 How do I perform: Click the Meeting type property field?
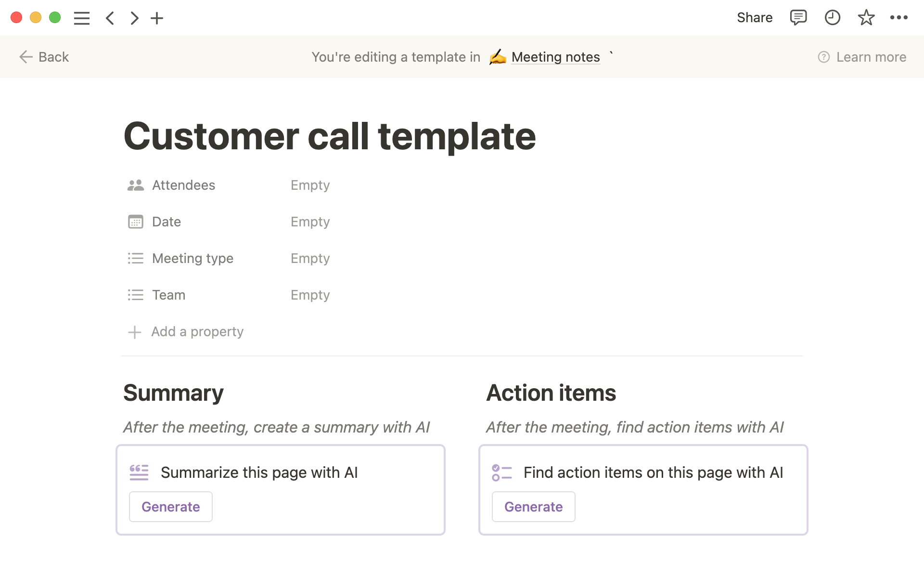[310, 258]
